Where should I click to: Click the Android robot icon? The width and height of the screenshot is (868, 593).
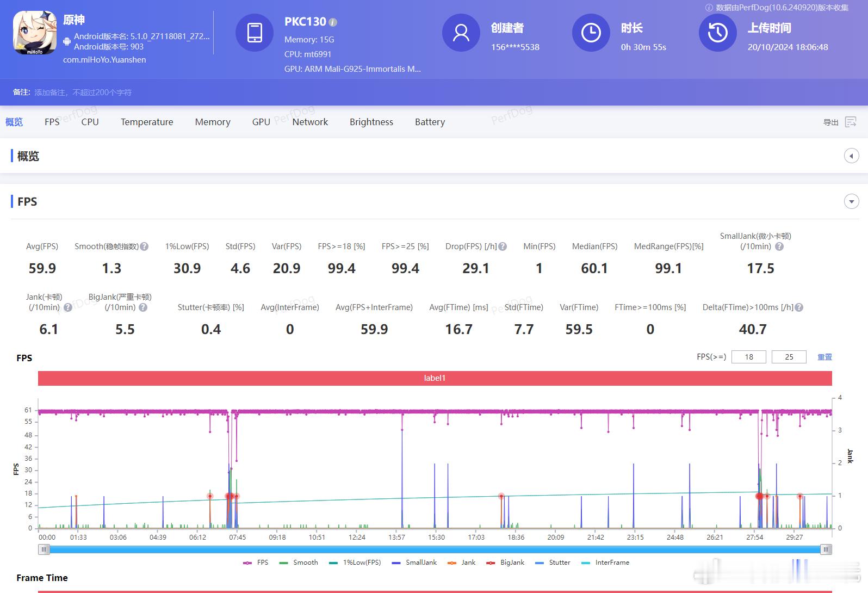(67, 41)
